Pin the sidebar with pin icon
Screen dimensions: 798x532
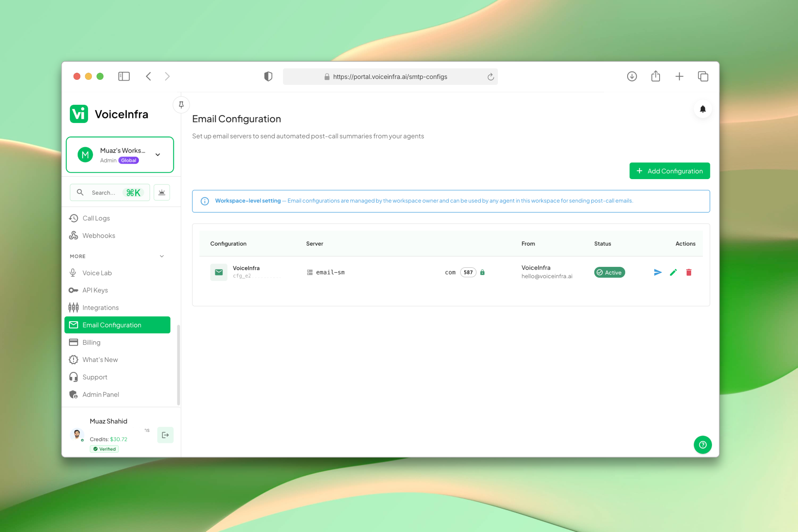[181, 105]
